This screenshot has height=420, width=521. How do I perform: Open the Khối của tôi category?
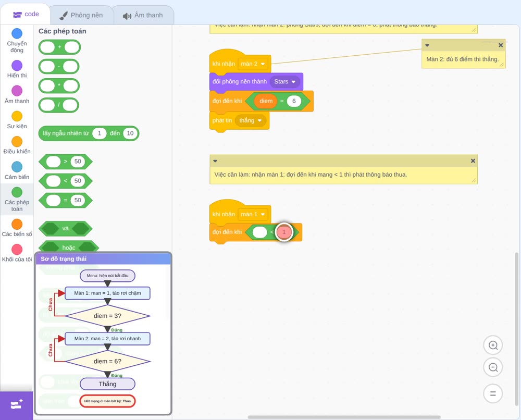17,253
